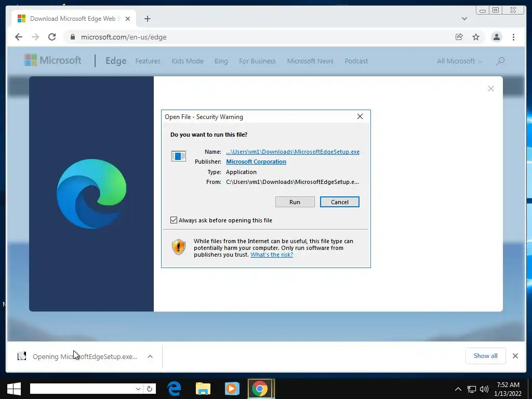Click the large Edge logo on the overlay
This screenshot has width=532, height=399.
point(91,194)
